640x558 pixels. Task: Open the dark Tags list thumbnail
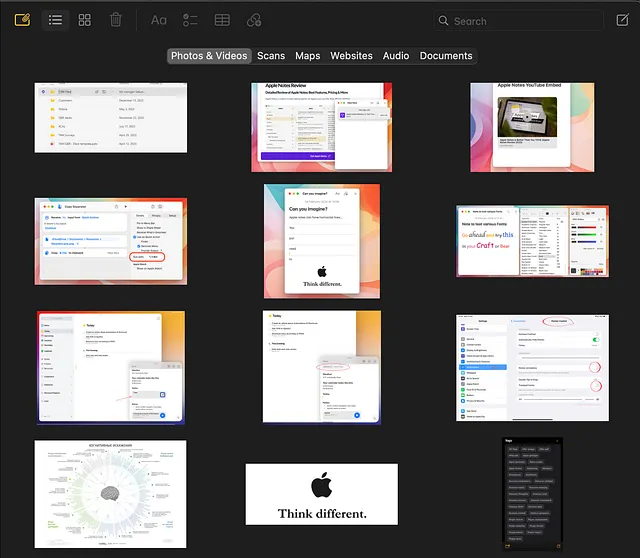(x=532, y=494)
